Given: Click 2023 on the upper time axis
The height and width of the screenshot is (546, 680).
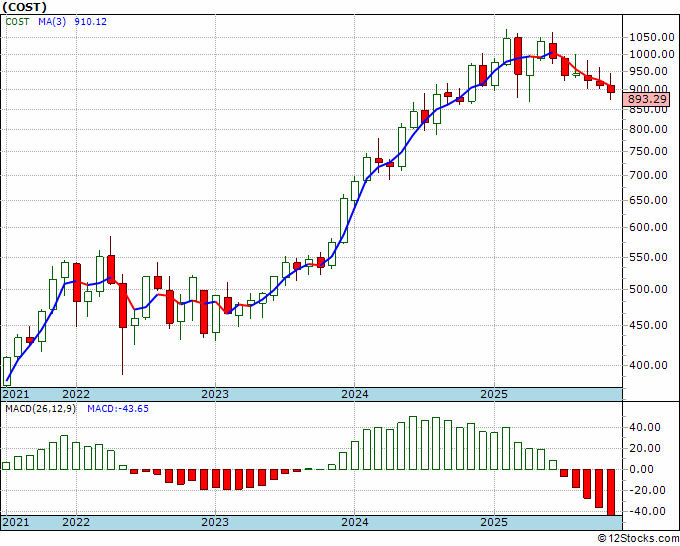Looking at the screenshot, I should click(x=215, y=394).
